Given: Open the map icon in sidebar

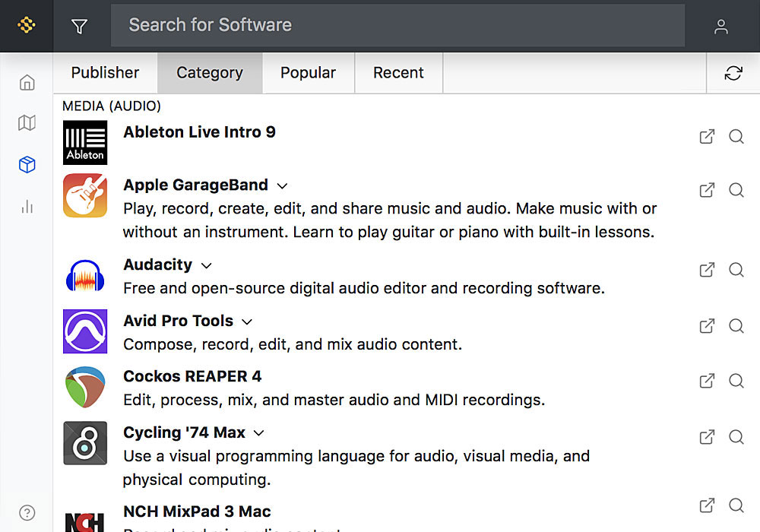Looking at the screenshot, I should coord(27,123).
